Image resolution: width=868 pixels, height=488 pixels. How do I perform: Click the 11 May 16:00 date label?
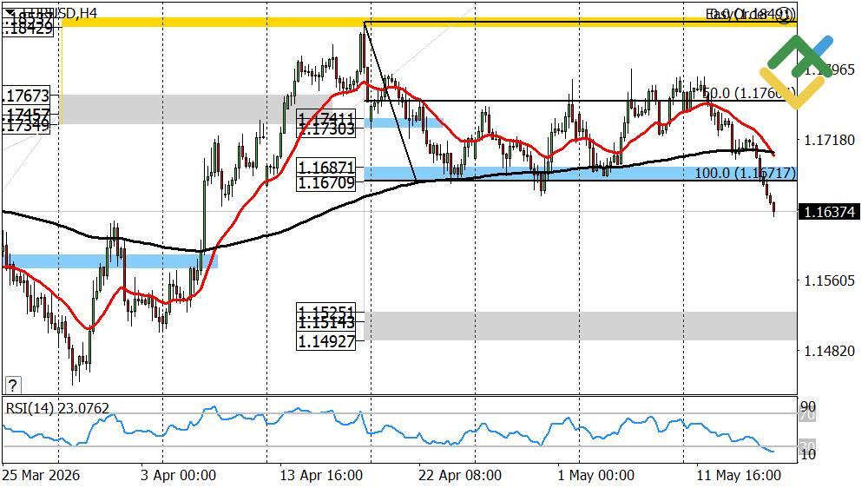coord(739,475)
